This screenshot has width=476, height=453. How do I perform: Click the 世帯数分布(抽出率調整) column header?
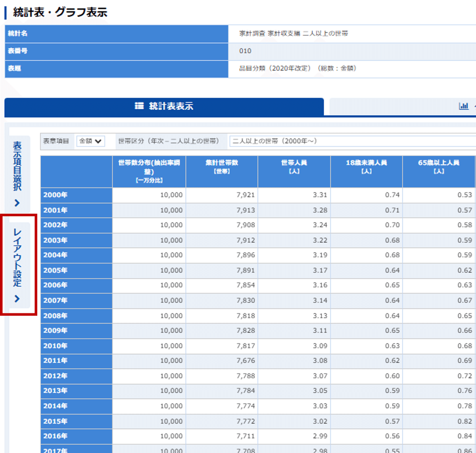149,171
